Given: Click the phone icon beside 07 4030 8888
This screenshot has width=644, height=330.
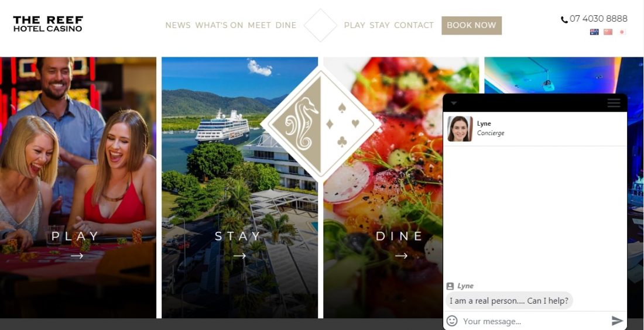Looking at the screenshot, I should coord(564,19).
